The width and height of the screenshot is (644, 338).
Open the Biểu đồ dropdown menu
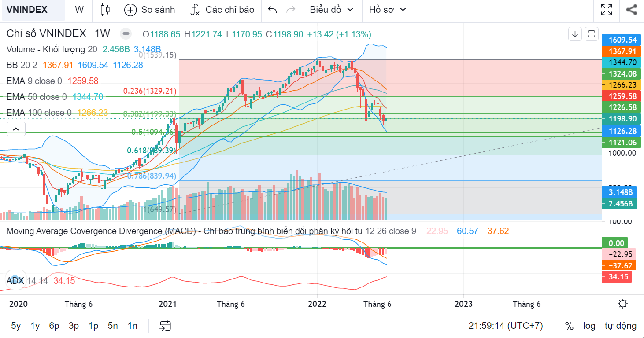[332, 10]
